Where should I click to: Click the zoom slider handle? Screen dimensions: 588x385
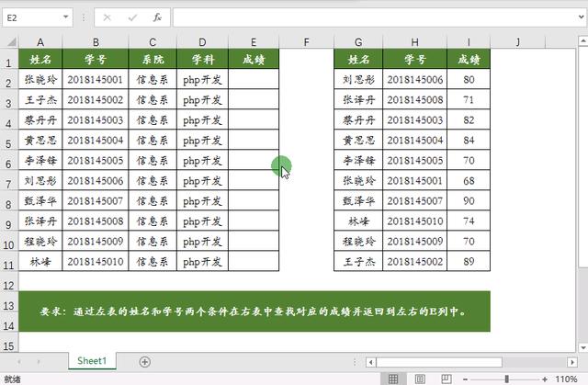[506, 379]
